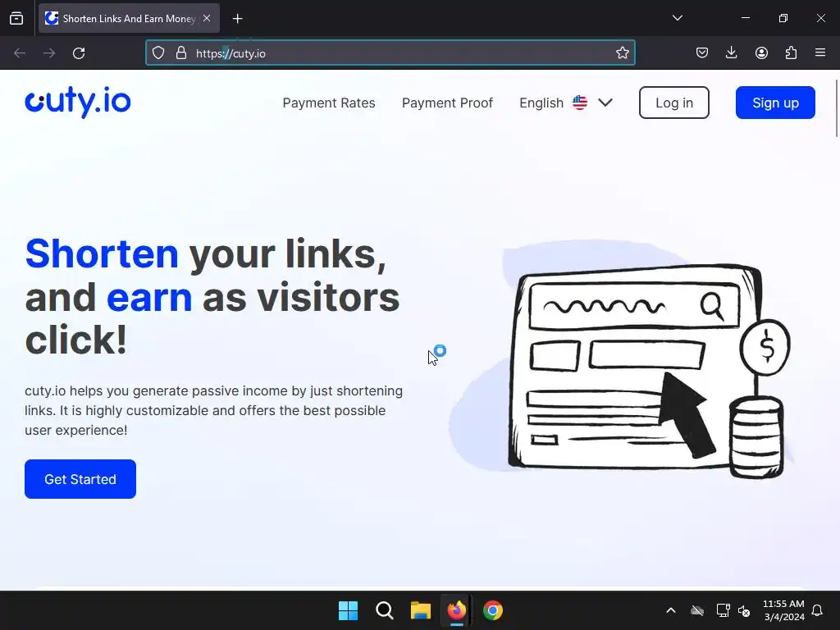840x630 pixels.
Task: View site security lock icon
Action: (181, 53)
